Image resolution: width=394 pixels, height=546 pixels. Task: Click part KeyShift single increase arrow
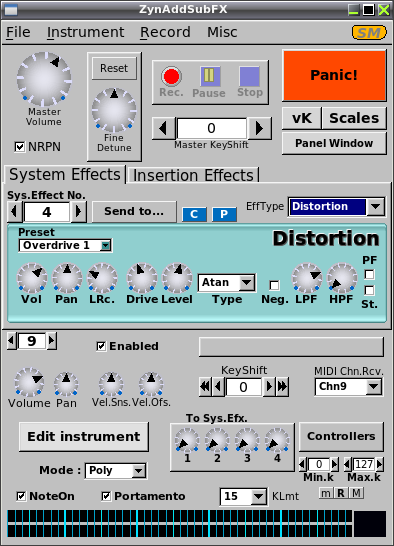pos(269,387)
